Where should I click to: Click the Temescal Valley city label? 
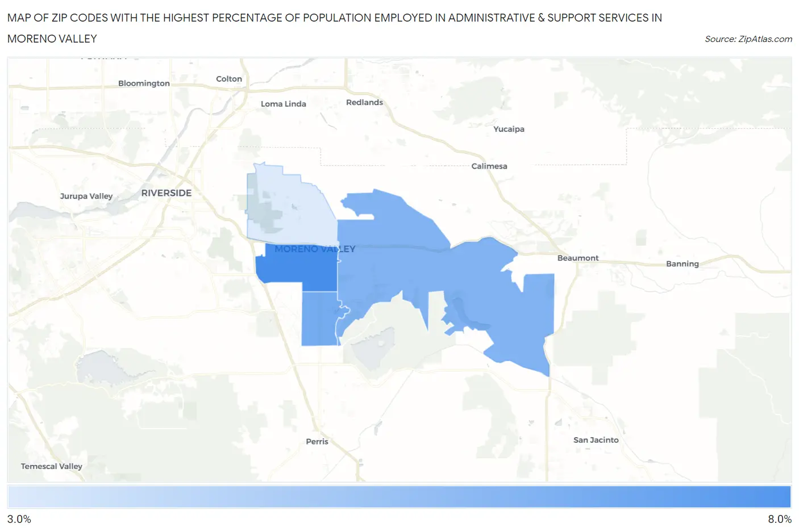(x=52, y=466)
